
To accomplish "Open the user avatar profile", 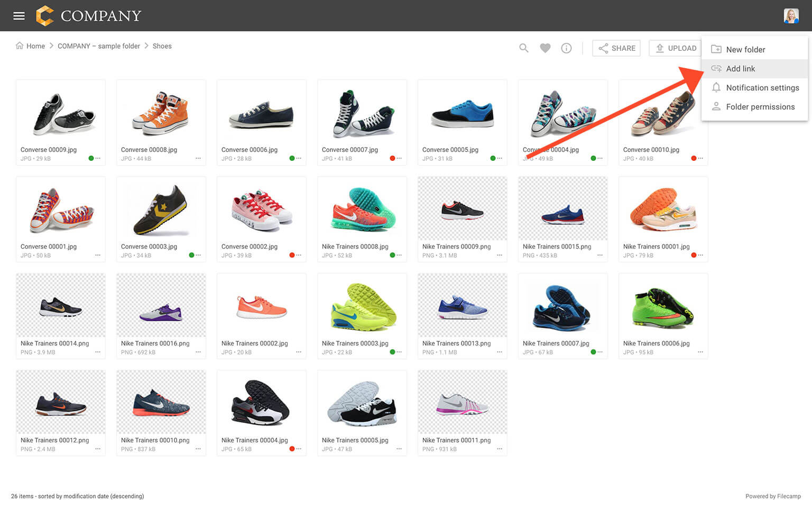I will [791, 16].
